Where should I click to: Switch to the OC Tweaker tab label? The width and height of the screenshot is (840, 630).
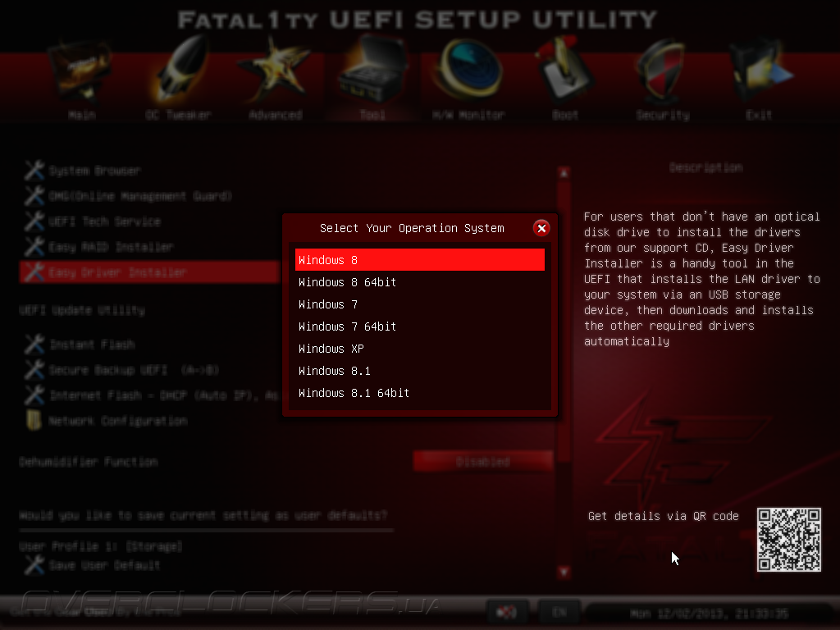pos(178,115)
